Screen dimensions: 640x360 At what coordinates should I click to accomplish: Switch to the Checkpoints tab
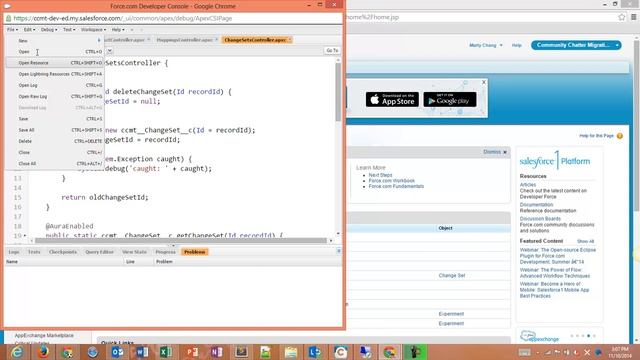coord(63,252)
